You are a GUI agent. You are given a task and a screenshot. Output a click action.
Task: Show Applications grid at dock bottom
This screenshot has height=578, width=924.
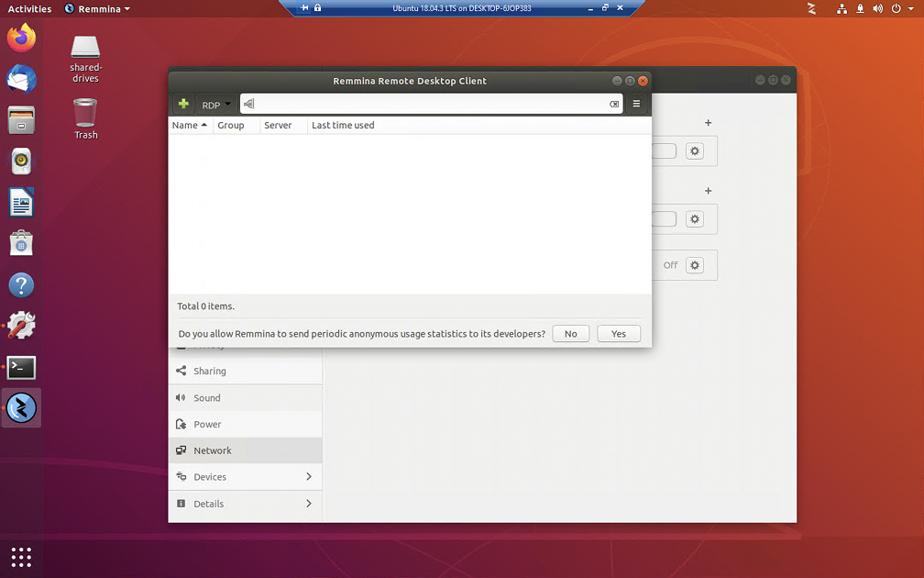[21, 557]
